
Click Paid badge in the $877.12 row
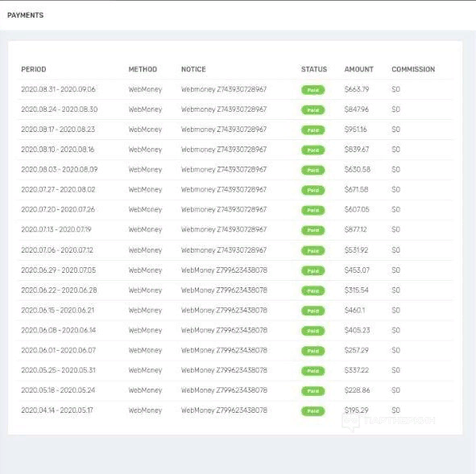click(313, 230)
